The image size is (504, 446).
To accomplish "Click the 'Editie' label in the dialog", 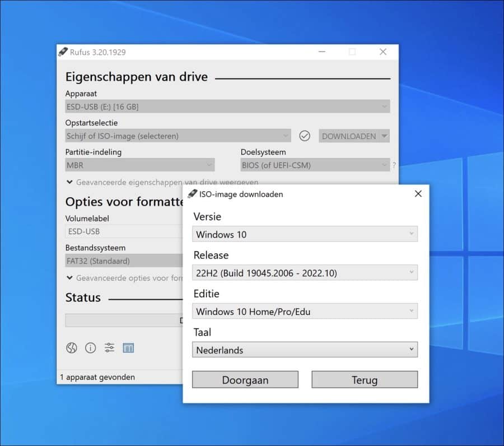I will pyautogui.click(x=206, y=294).
